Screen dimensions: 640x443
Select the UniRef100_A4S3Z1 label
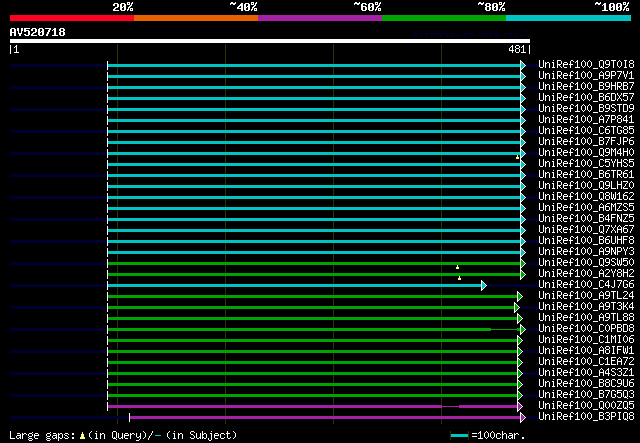tap(586, 373)
